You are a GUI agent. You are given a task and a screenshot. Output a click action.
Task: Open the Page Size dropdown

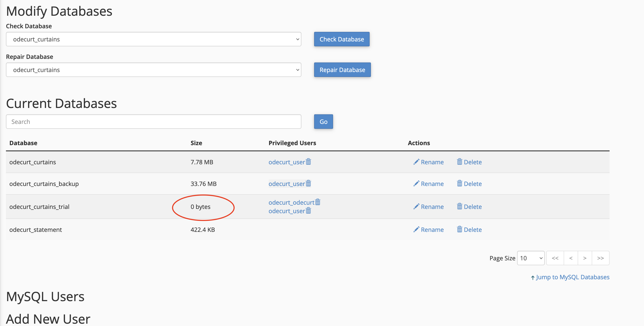531,258
